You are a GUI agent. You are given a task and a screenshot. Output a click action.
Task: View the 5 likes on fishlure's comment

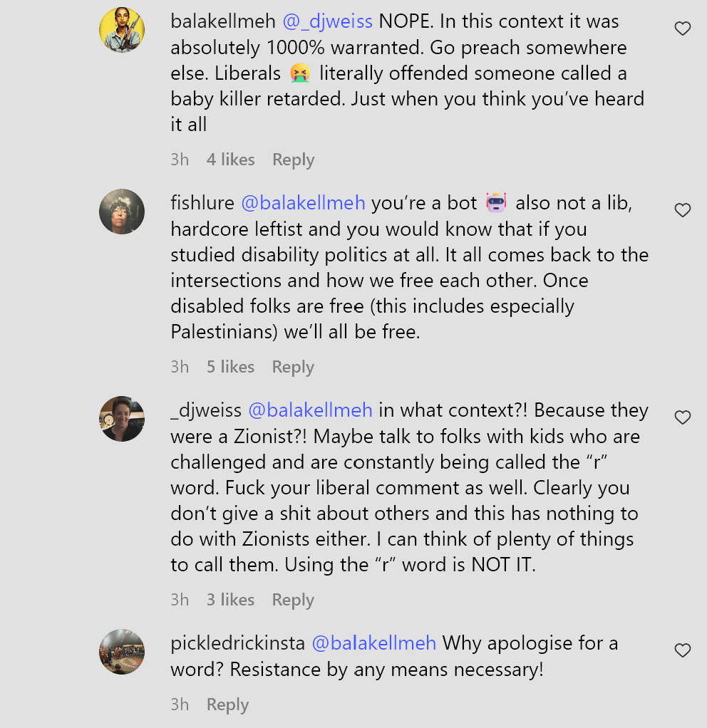[x=230, y=368]
